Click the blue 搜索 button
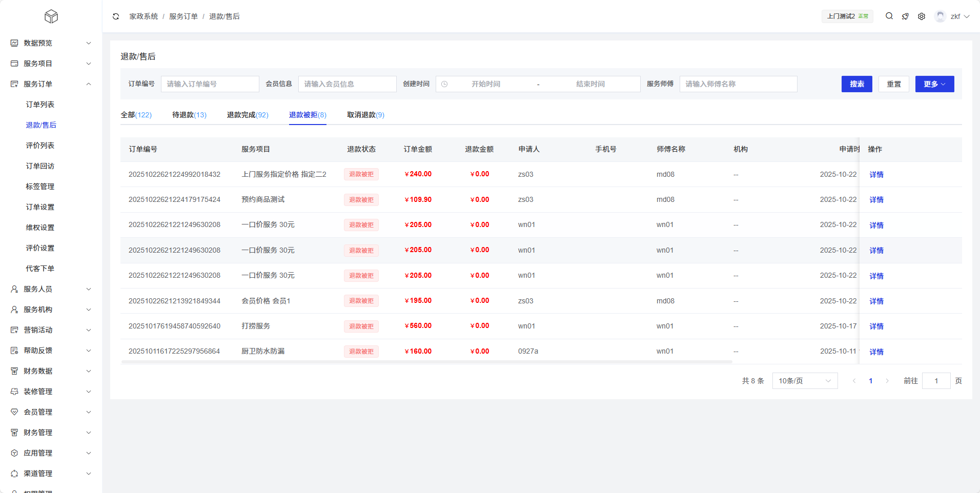This screenshot has height=493, width=980. (x=856, y=84)
